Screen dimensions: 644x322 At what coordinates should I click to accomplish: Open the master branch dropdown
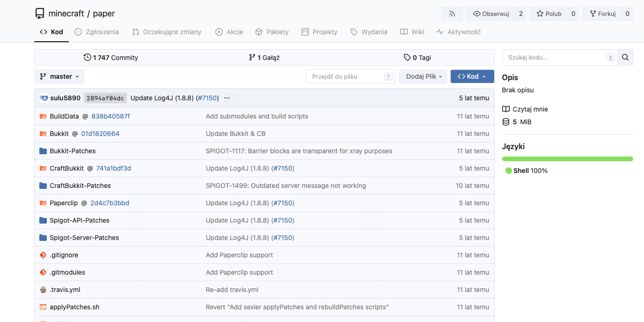(59, 76)
